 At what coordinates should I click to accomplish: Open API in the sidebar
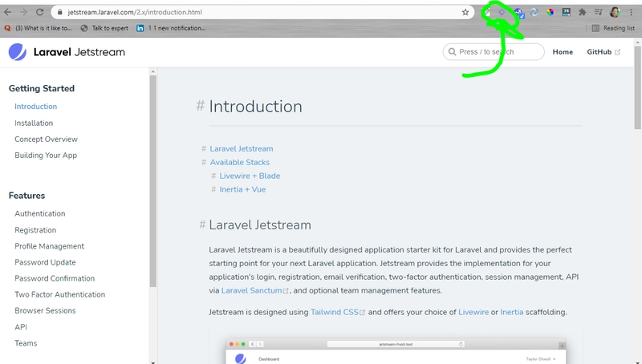tap(21, 327)
